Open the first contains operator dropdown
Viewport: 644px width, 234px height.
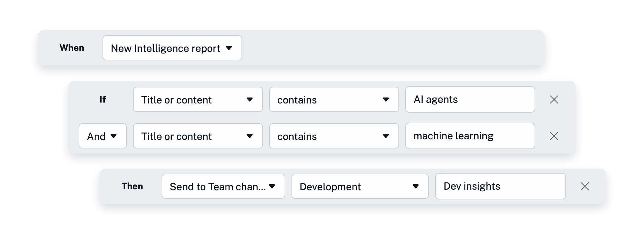pyautogui.click(x=334, y=99)
